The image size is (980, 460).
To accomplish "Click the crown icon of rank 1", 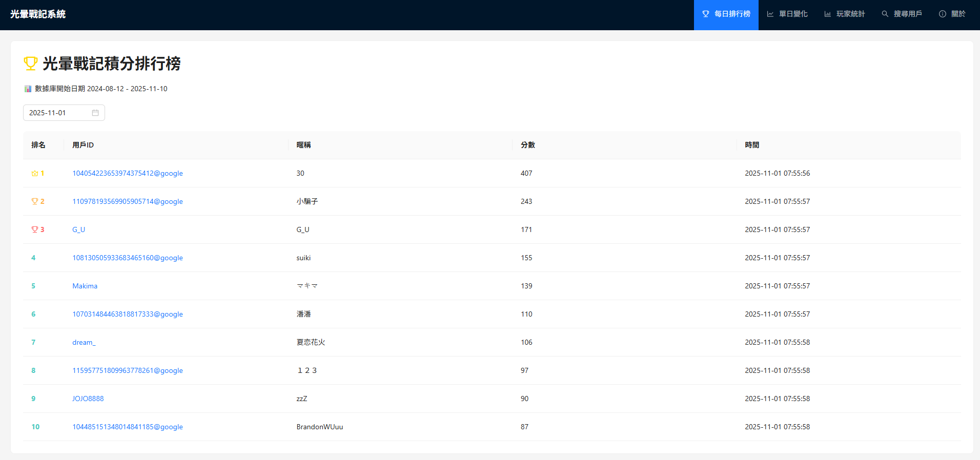I will tap(35, 173).
